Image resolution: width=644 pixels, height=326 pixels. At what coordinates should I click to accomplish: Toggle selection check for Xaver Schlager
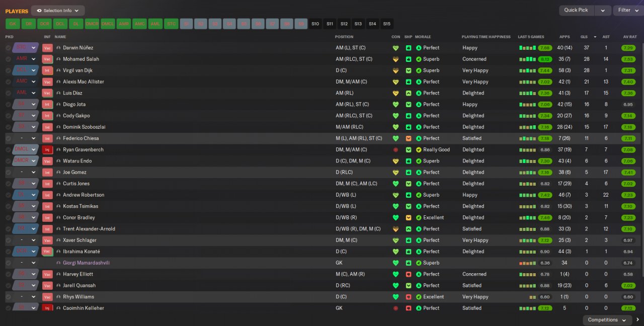coord(8,240)
